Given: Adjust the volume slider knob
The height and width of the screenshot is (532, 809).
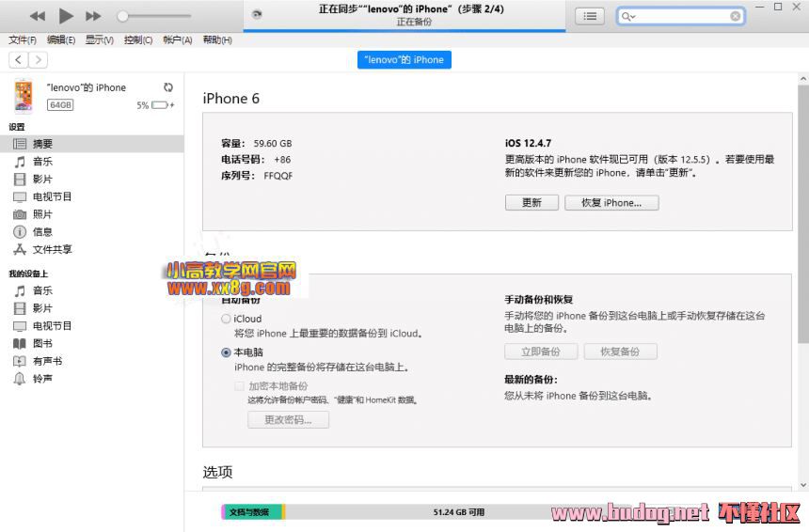Looking at the screenshot, I should coord(122,16).
